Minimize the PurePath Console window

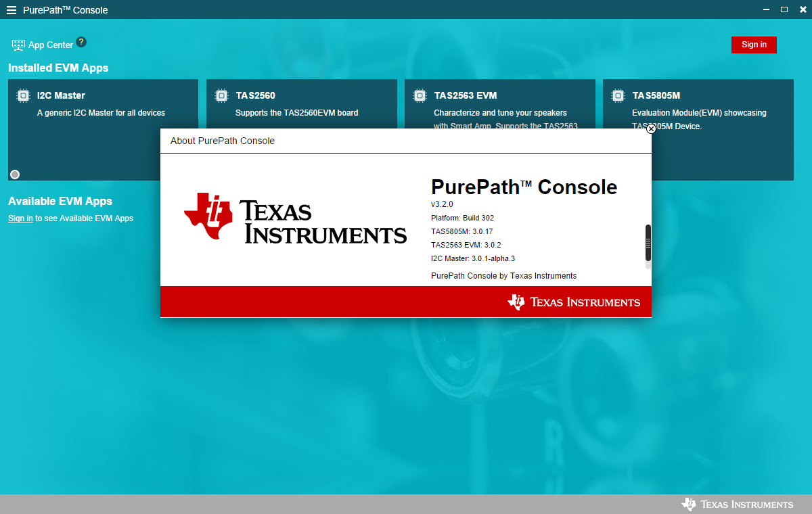(766, 9)
